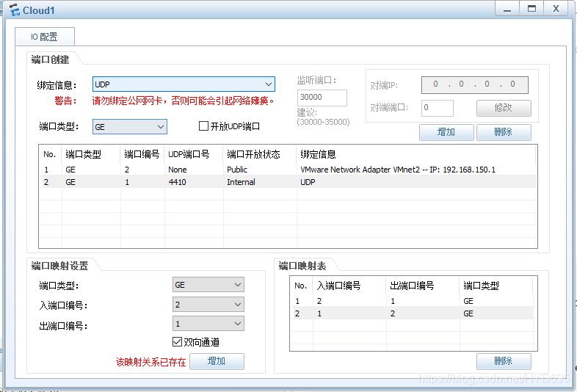Uncheck the 双向通道 checkbox
577x392 pixels.
[x=177, y=342]
